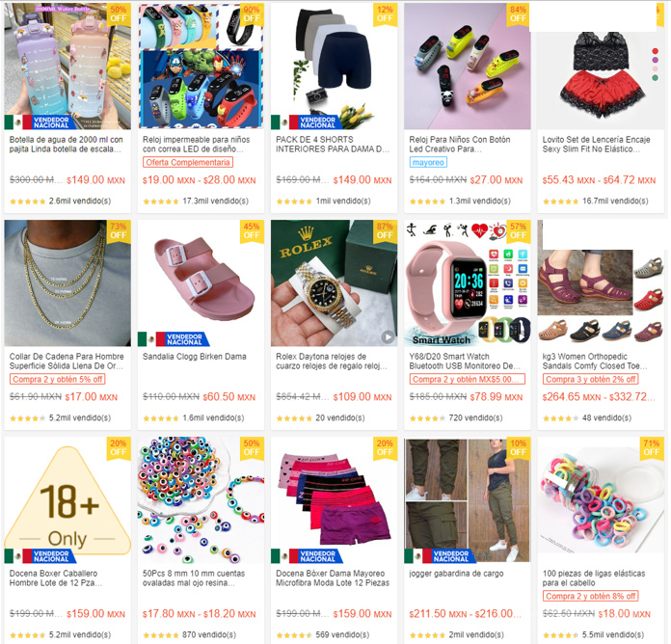Open the Rolex Daytona relojes title link
This screenshot has height=644, width=671.
332,362
